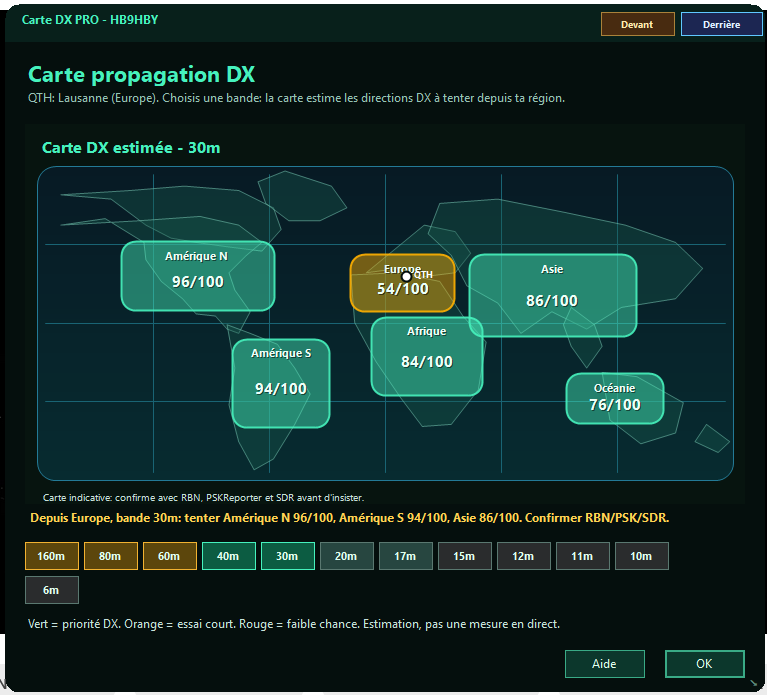Viewport: 767px width, 695px height.
Task: Click the Devant button
Action: click(x=637, y=24)
